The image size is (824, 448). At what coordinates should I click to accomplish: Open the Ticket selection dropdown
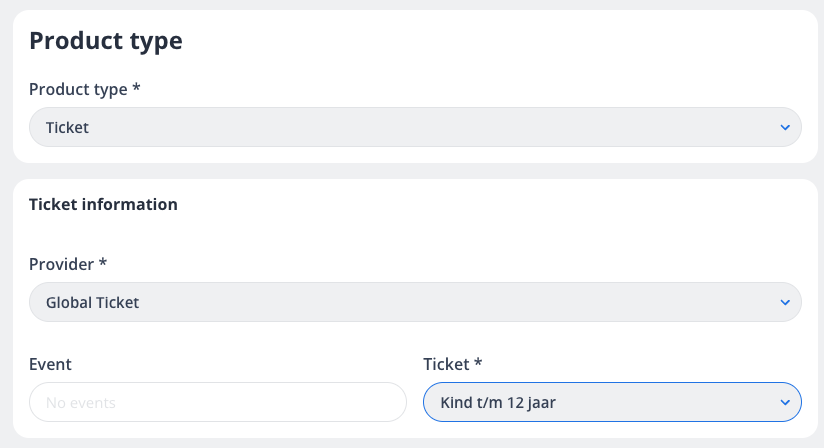click(x=611, y=402)
